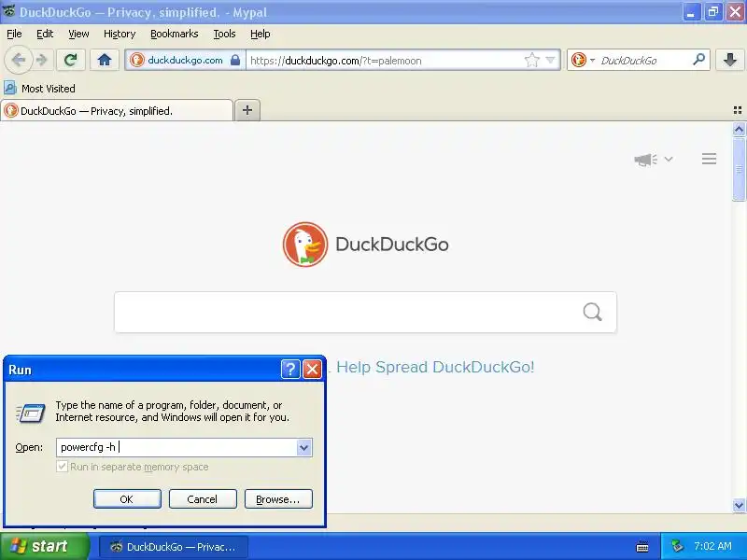Click the Open text field in Run dialog
The image size is (747, 560).
176,447
